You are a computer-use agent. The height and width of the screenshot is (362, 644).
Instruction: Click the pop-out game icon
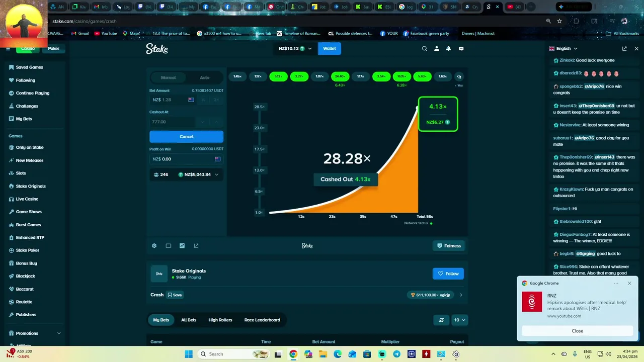click(196, 246)
